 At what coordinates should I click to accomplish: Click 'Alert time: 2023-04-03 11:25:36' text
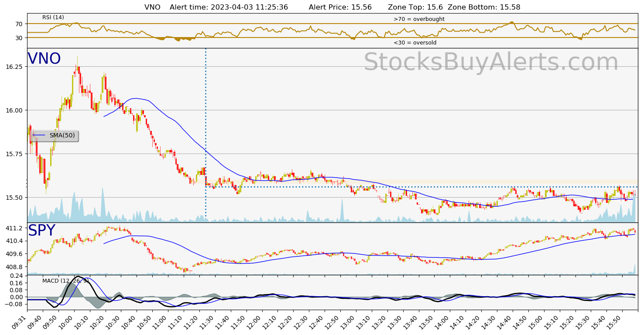coord(229,7)
